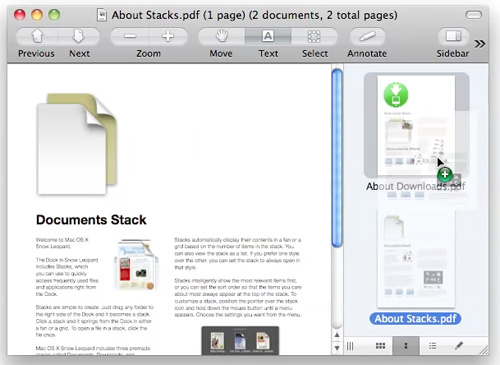Click the documents stack icon in page
500x365 pixels.
(77, 144)
